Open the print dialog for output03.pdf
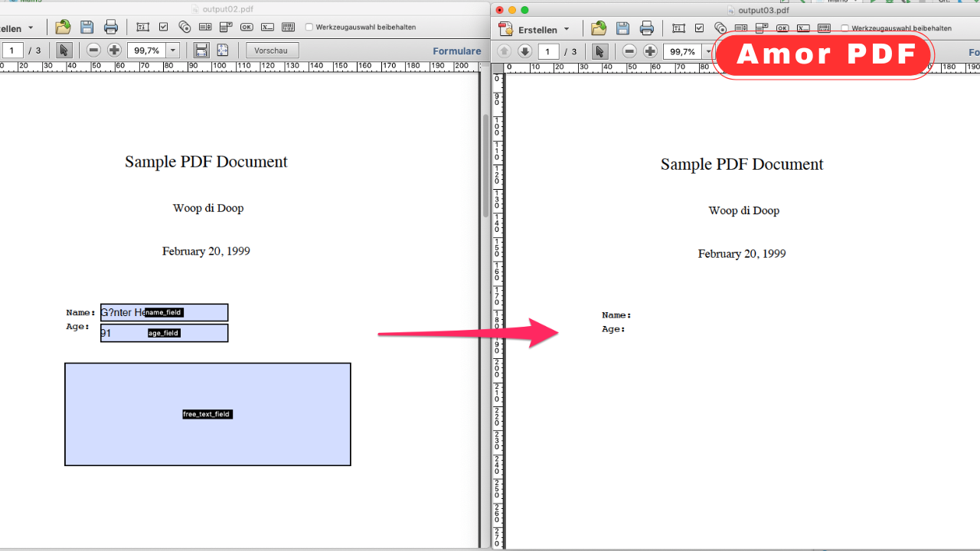980x551 pixels. click(x=647, y=27)
